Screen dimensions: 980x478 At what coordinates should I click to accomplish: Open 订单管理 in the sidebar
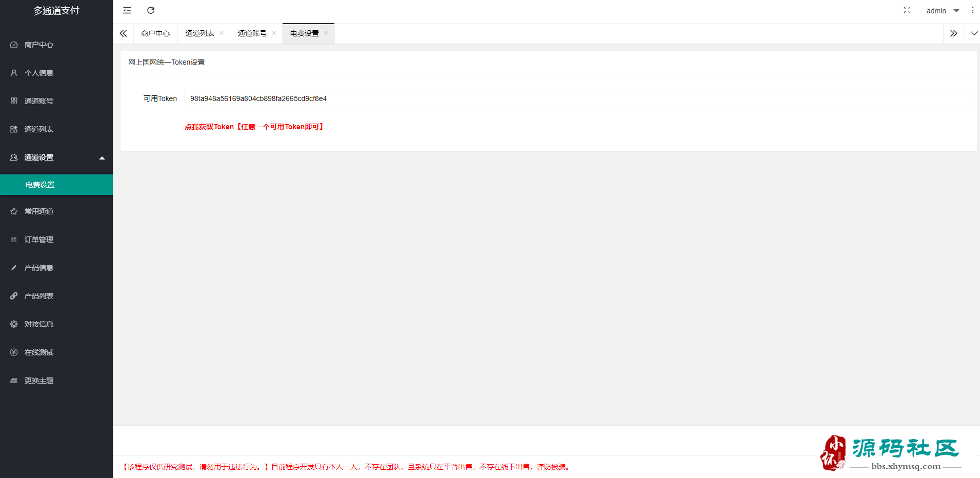coord(39,240)
